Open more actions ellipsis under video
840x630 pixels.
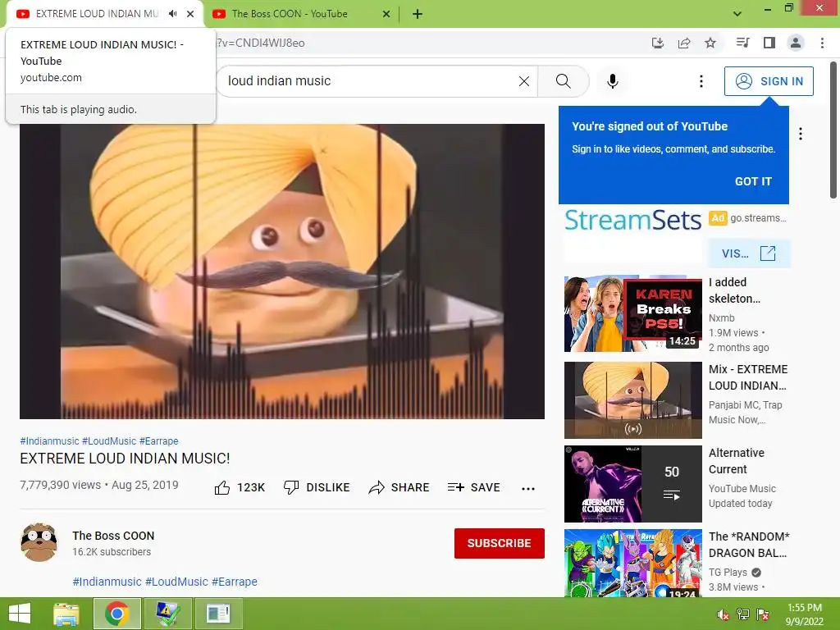[528, 488]
